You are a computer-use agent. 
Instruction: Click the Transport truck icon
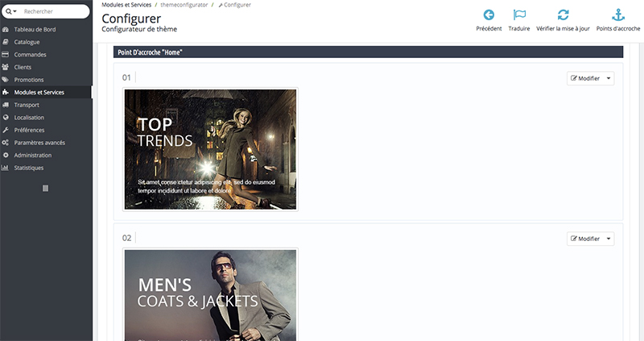point(6,105)
